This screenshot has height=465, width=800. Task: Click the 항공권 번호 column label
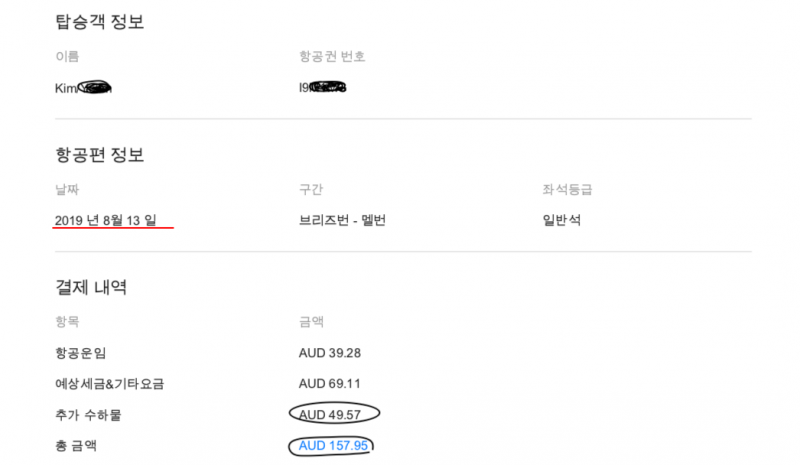(x=332, y=56)
